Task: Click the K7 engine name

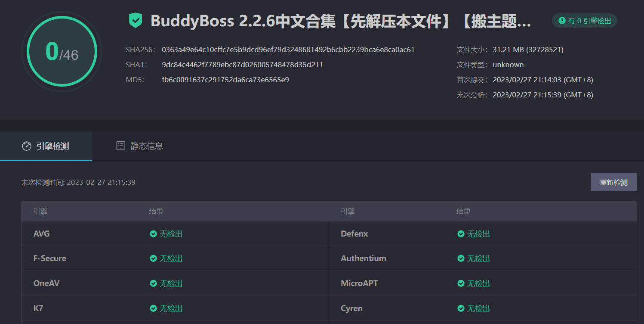Action: [38, 308]
